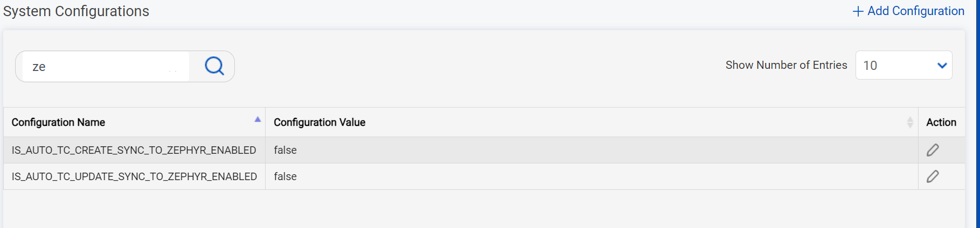
Task: Edit the IS_AUTO_TC_CREATE_SYNC_TO_ZEPHYR_ENABLED configuration
Action: [933, 150]
